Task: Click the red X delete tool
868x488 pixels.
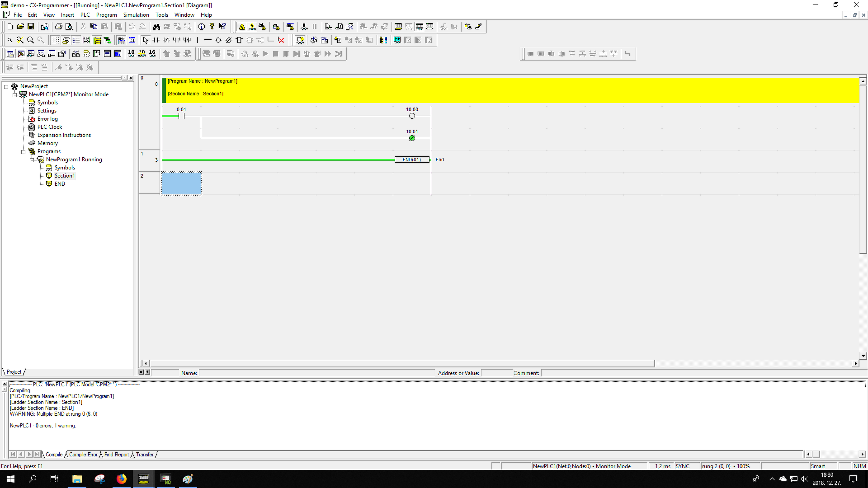Action: [x=281, y=40]
